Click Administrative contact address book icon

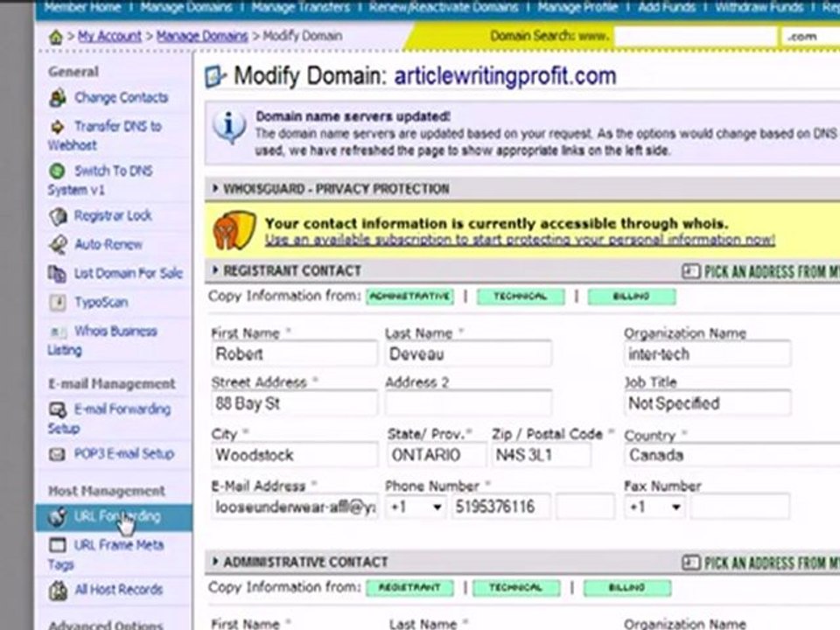690,563
